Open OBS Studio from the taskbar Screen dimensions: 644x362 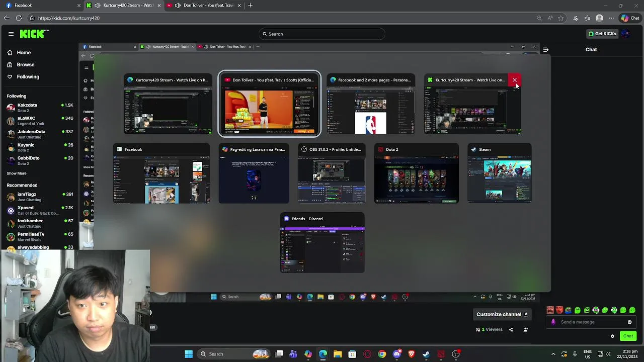click(x=456, y=354)
